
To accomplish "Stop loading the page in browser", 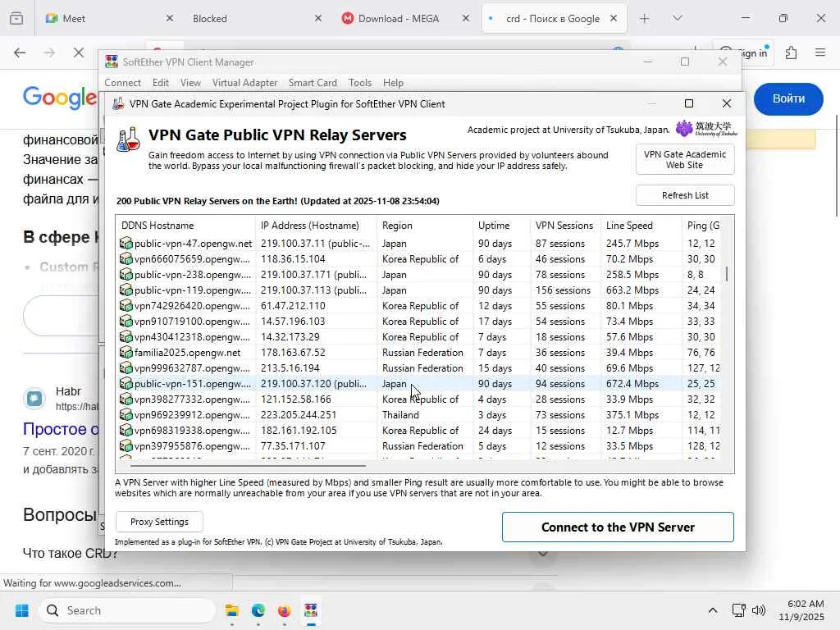I will (78, 52).
